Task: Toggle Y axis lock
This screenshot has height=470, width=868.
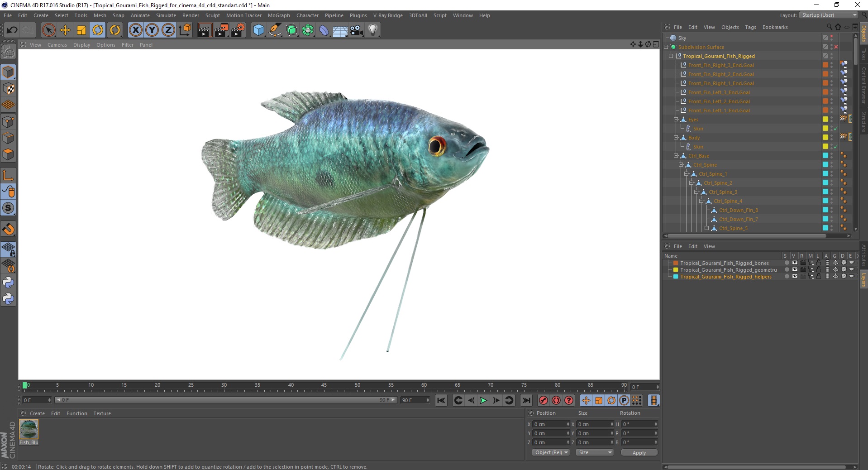Action: point(152,30)
